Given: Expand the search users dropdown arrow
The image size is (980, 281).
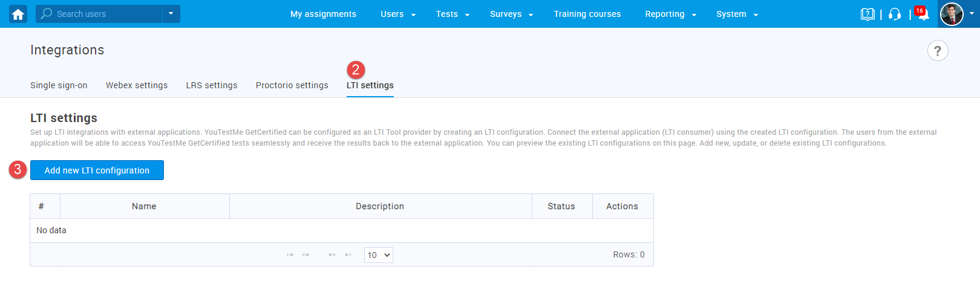Looking at the screenshot, I should point(171,14).
